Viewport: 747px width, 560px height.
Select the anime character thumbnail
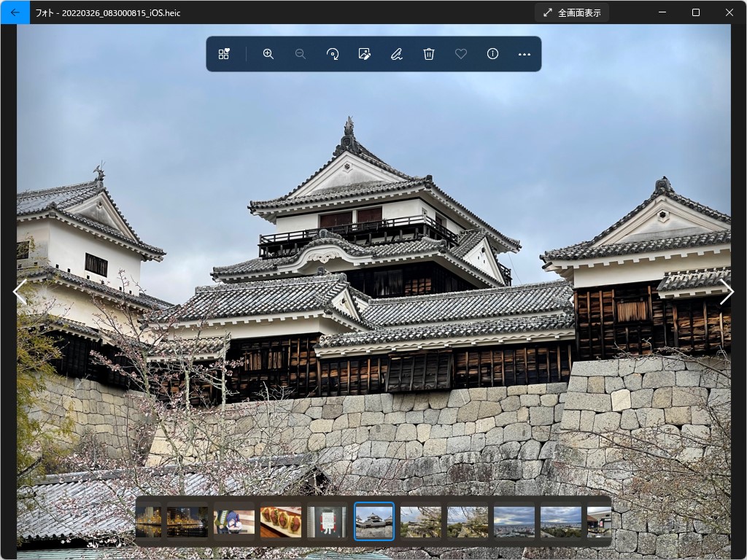click(234, 521)
